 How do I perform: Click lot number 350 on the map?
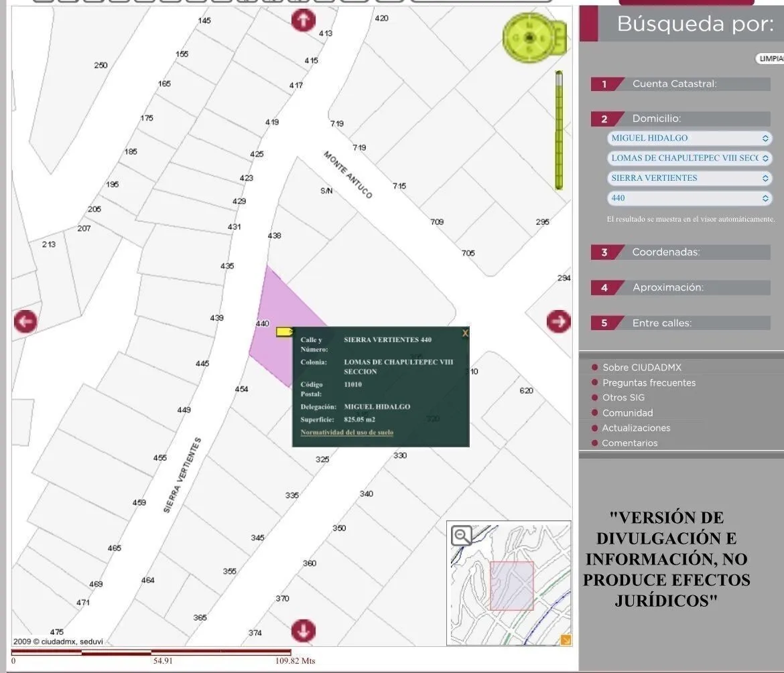tap(339, 528)
